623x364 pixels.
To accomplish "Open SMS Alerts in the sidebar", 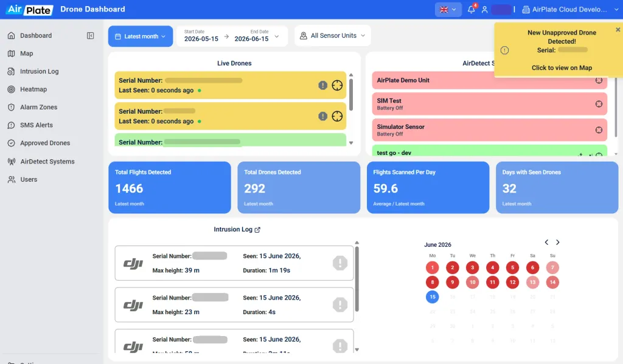I will click(30, 125).
